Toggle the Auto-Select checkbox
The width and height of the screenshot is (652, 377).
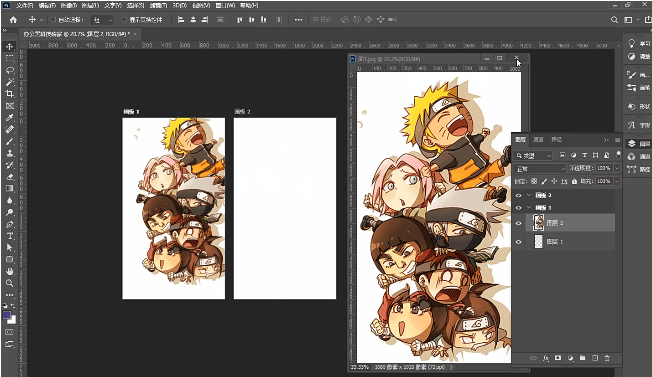(x=53, y=20)
